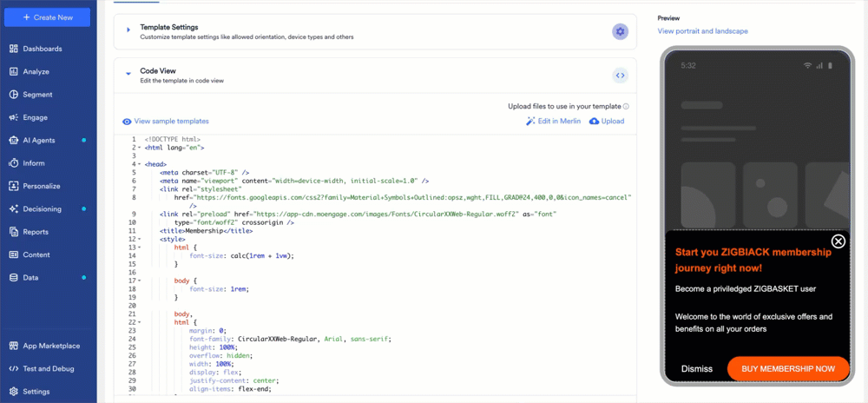Open Inform section
This screenshot has width=868, height=403.
34,163
